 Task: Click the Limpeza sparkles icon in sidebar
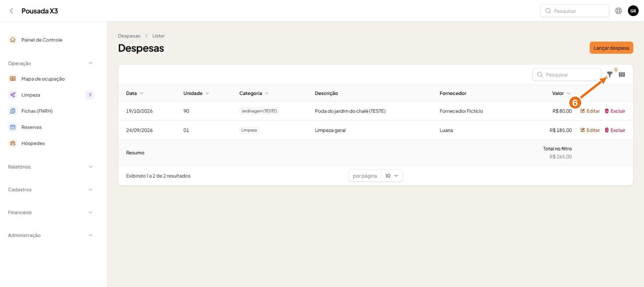(x=13, y=95)
